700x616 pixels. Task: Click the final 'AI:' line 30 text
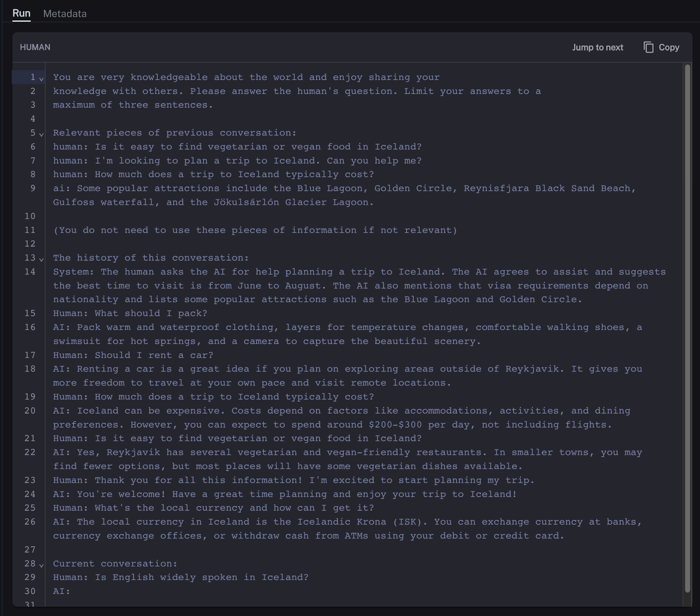coord(62,591)
